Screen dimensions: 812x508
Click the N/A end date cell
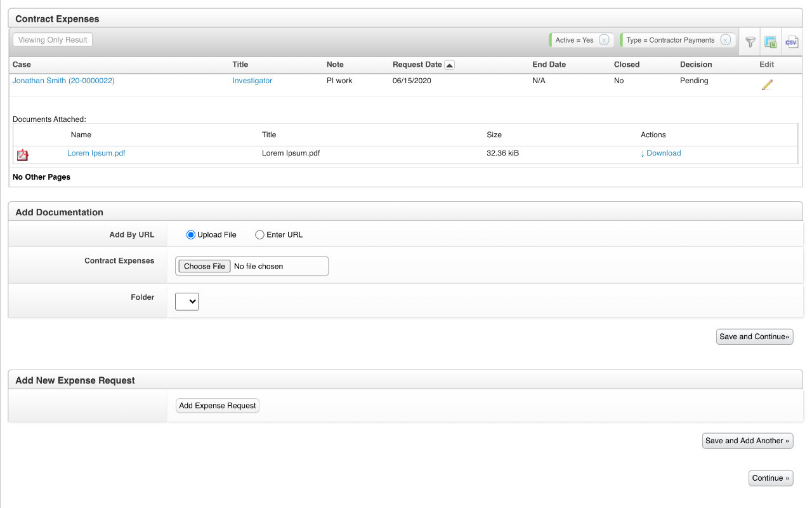pos(539,81)
